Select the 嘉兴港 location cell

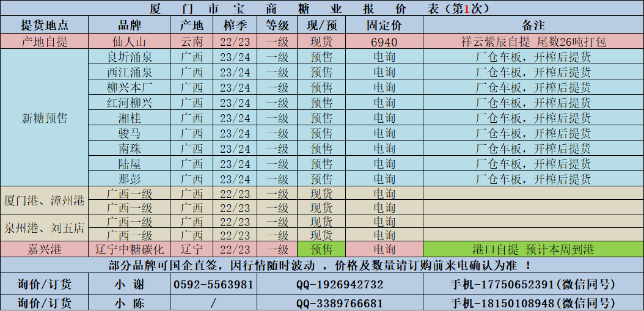click(x=45, y=249)
